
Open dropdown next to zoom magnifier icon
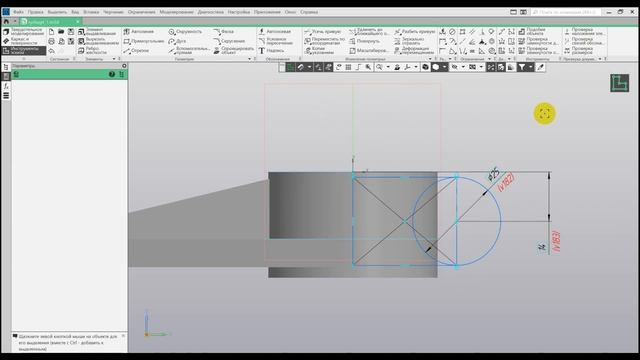tap(388, 67)
